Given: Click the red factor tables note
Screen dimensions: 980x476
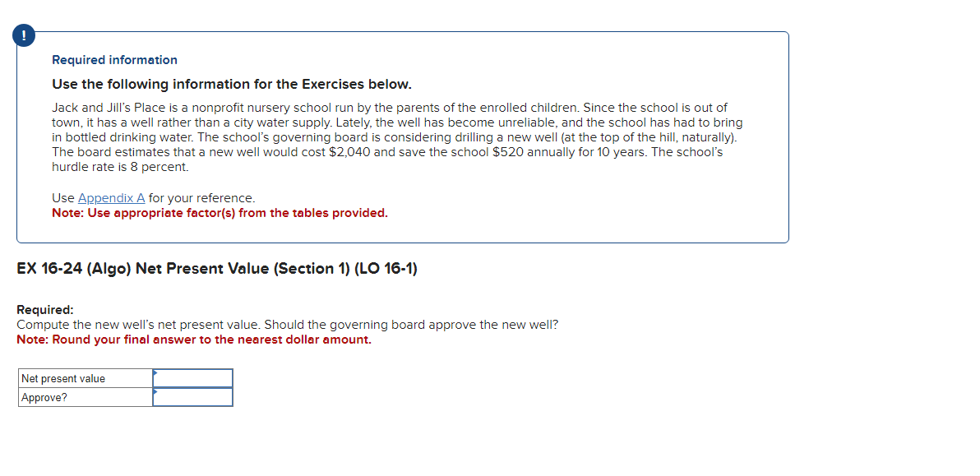Looking at the screenshot, I should click(x=220, y=212).
